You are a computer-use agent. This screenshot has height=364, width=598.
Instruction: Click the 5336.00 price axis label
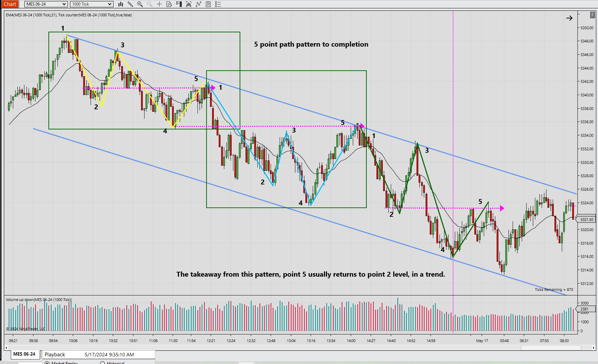click(x=587, y=122)
